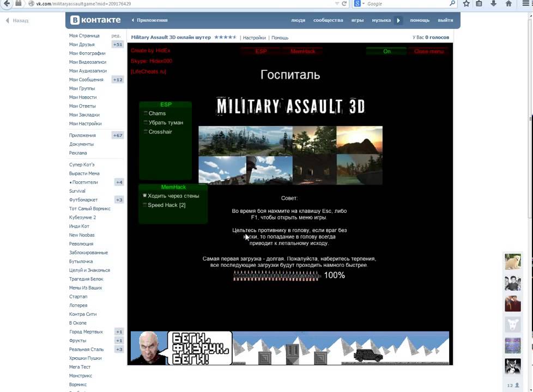
Task: Open the Помощь link next to Настройки
Action: point(280,38)
